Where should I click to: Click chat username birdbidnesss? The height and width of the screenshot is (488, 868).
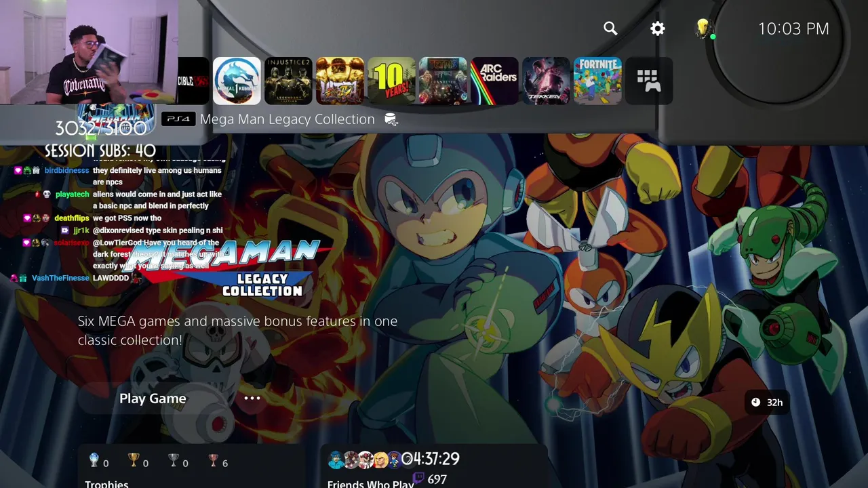pos(66,171)
